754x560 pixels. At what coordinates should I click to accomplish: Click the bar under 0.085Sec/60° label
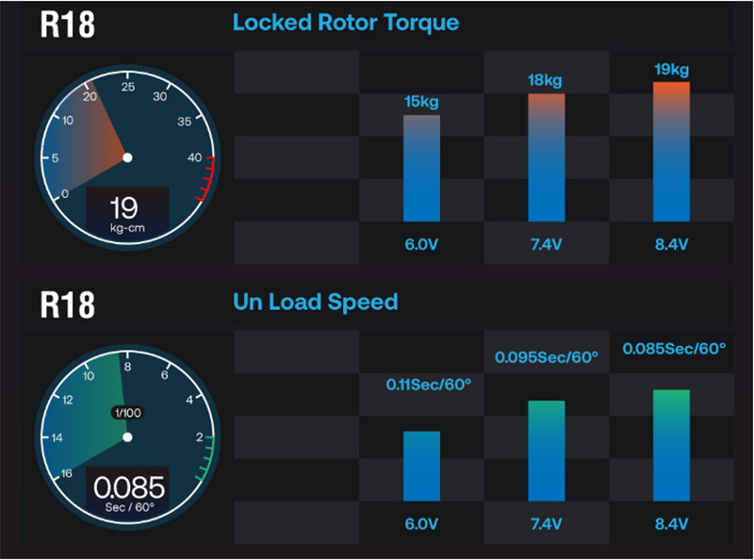671,445
